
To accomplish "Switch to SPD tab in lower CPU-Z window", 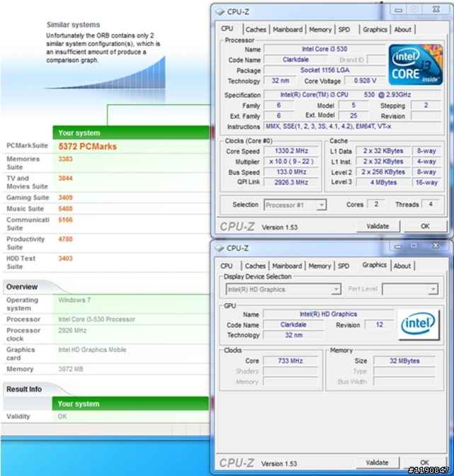I will pyautogui.click(x=344, y=266).
